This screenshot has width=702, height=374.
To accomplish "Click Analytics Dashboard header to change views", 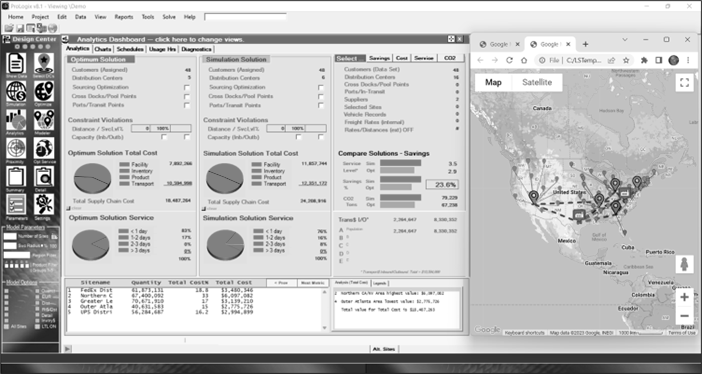I will 160,39.
